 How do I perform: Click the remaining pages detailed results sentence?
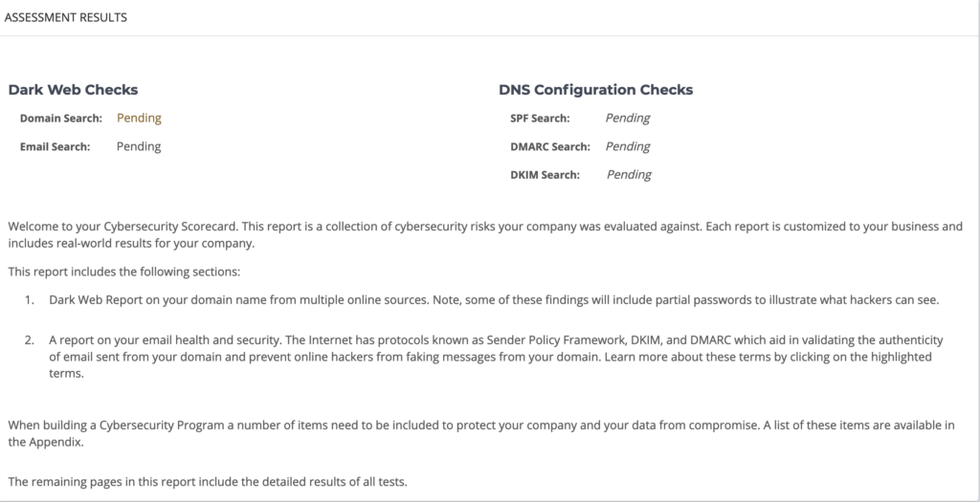pyautogui.click(x=208, y=482)
